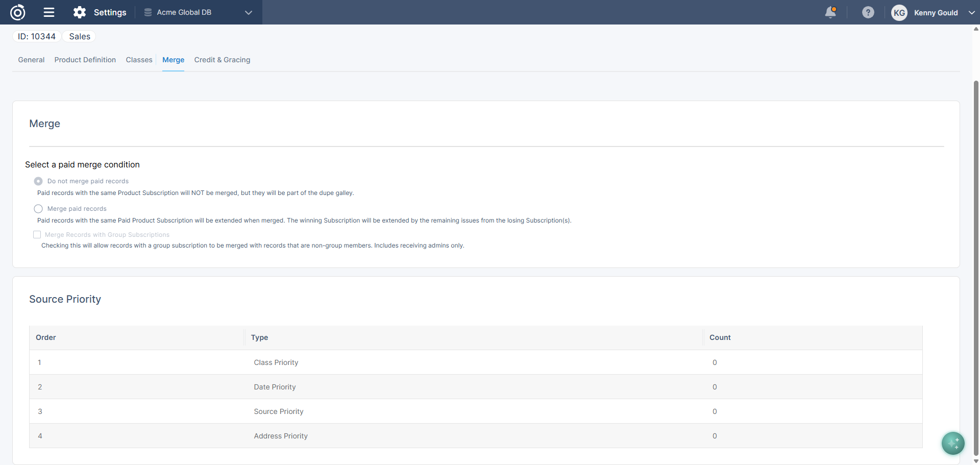
Task: Open the hamburger navigation menu
Action: point(49,12)
